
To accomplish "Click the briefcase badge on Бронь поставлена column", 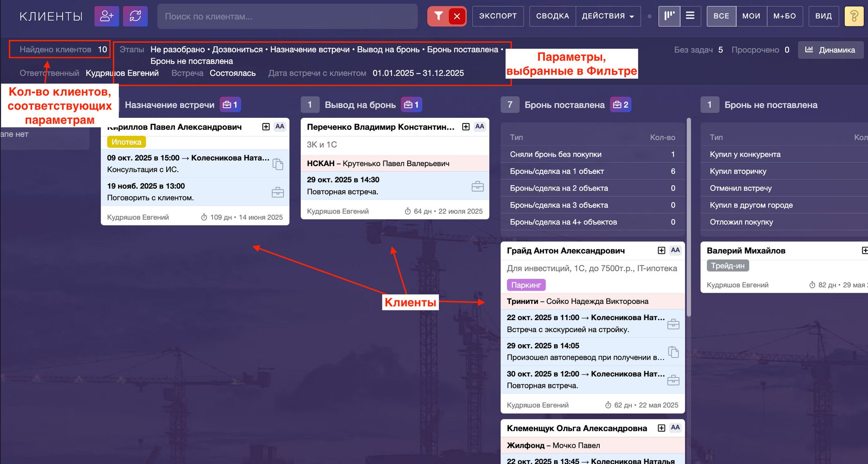I will (621, 105).
